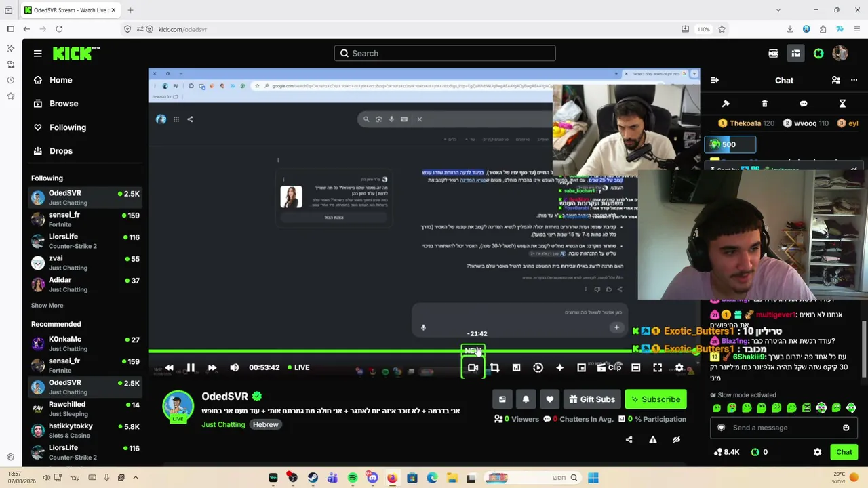868x488 pixels.
Task: Report the stream with warning icon
Action: point(652,439)
